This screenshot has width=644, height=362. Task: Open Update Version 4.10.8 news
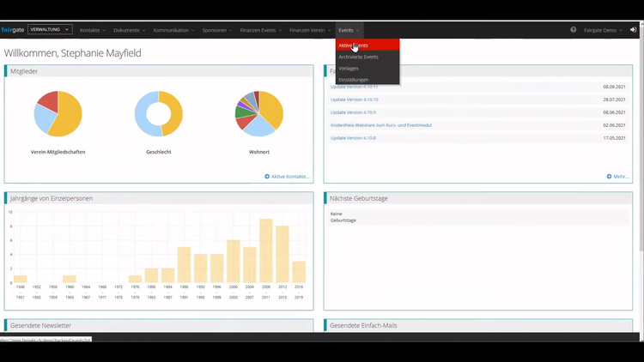pos(353,138)
